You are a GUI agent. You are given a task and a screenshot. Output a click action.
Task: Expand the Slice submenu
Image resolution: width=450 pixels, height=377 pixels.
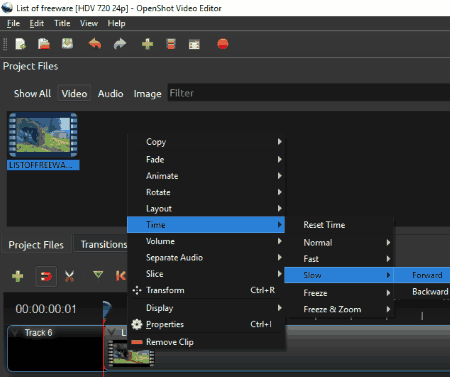pos(206,274)
